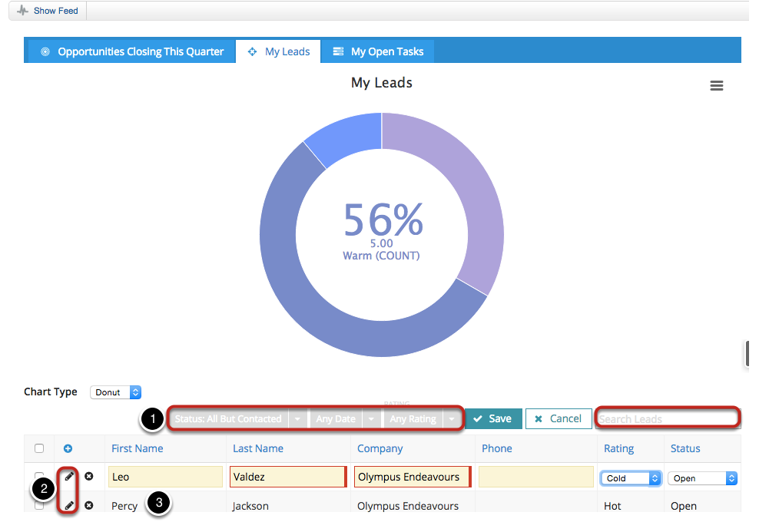Delete the Leo Valdez row

pyautogui.click(x=88, y=477)
